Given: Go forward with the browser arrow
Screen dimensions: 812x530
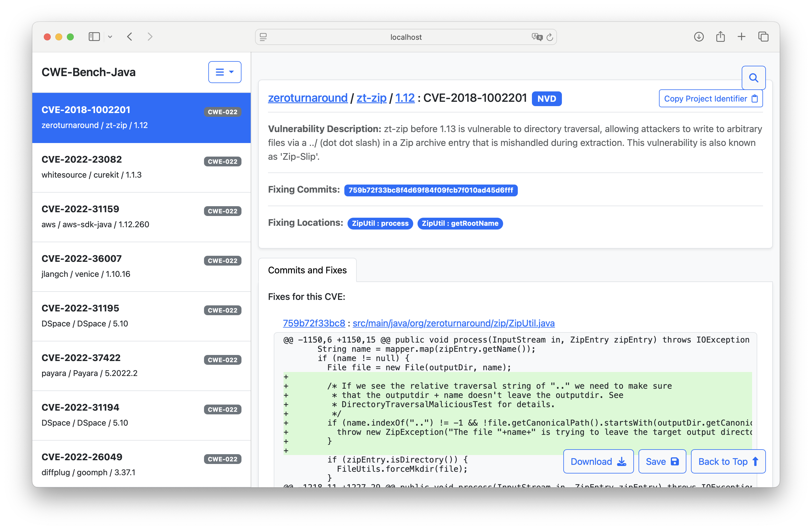Looking at the screenshot, I should (150, 37).
